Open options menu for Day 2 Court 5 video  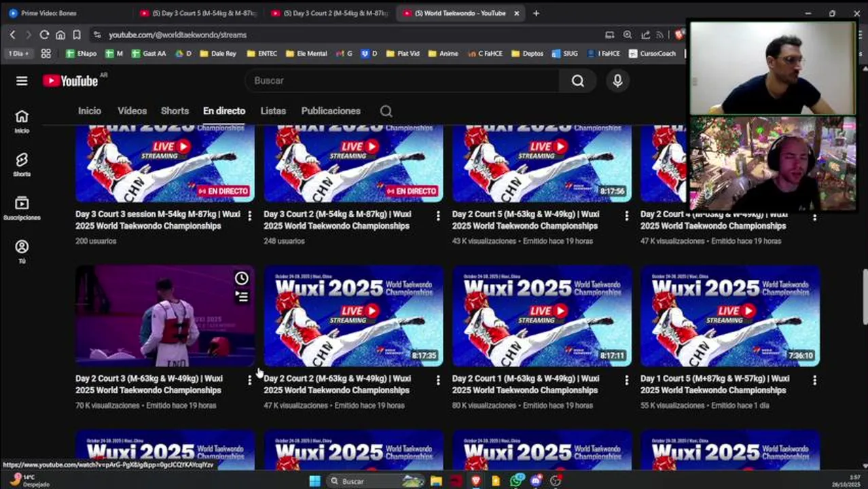626,216
